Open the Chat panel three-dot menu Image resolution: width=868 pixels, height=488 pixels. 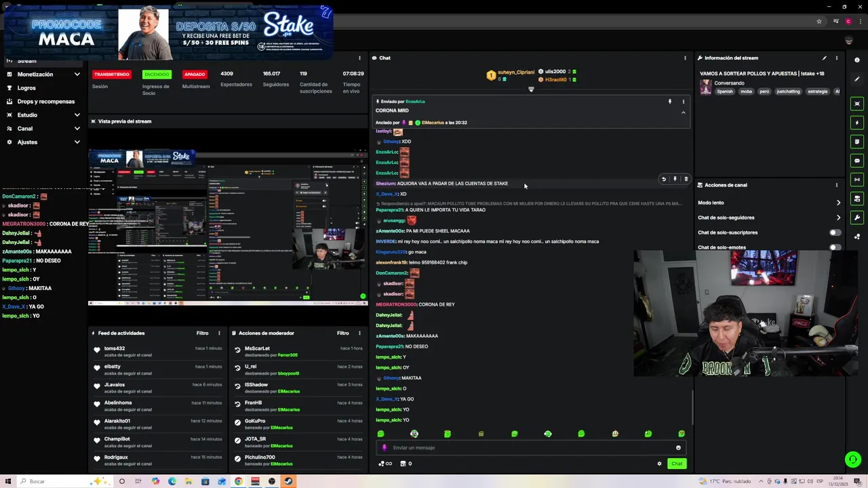pyautogui.click(x=685, y=58)
